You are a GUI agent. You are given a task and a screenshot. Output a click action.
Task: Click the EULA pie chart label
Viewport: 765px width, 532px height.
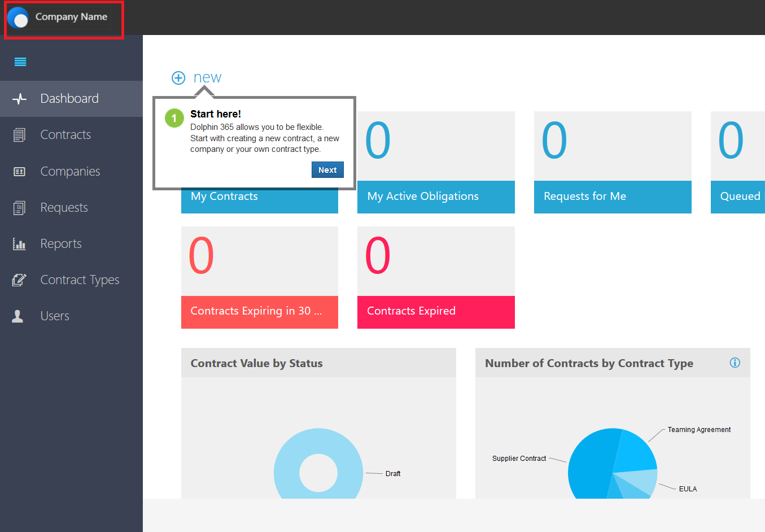[688, 489]
